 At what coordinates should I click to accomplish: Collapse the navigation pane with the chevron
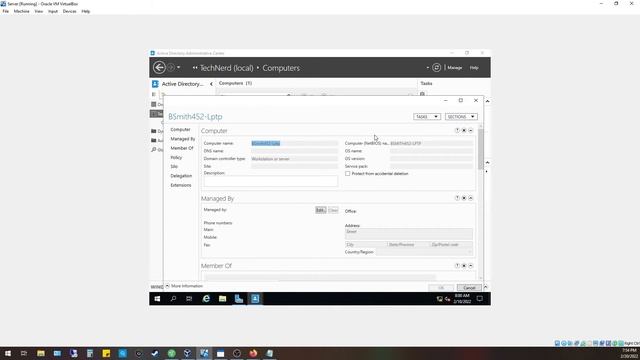(211, 84)
